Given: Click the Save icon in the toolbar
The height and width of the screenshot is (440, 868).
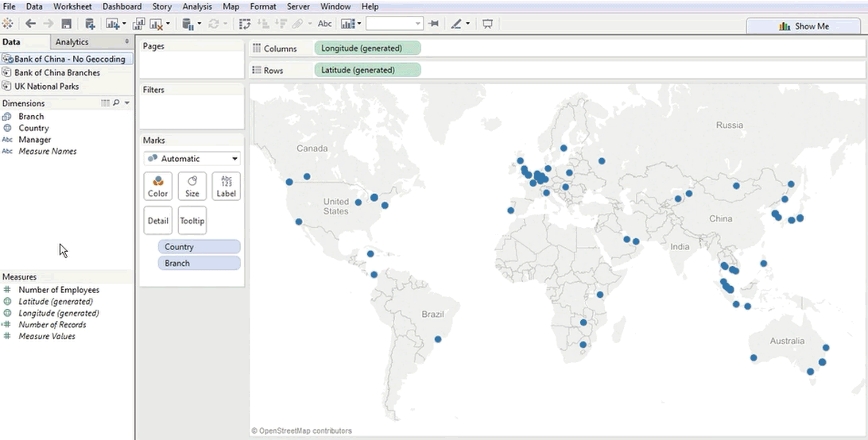Looking at the screenshot, I should (67, 24).
